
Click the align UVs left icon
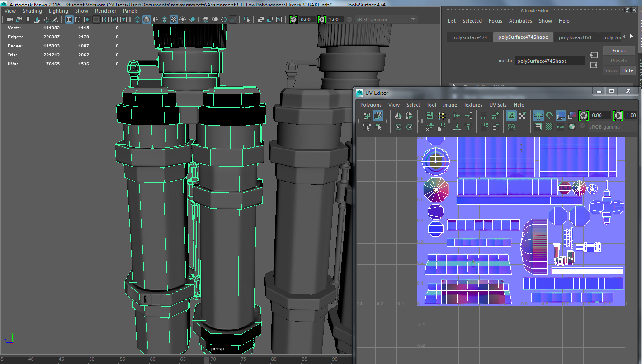pyautogui.click(x=457, y=116)
